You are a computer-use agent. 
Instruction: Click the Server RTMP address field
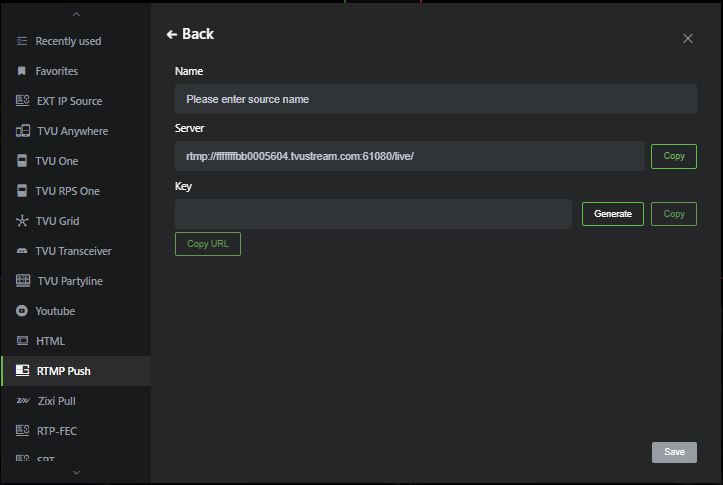[409, 156]
